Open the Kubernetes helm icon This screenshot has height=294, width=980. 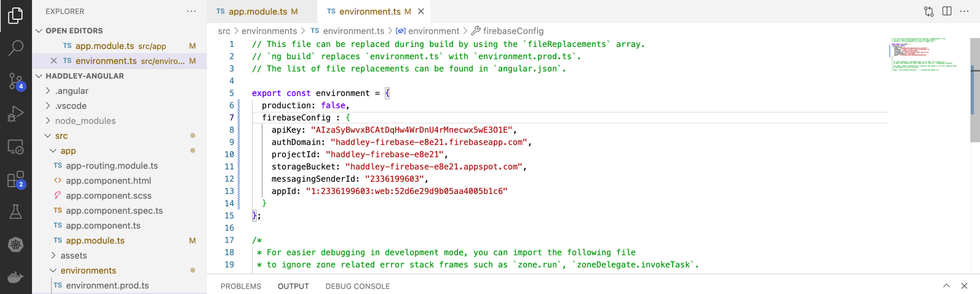pyautogui.click(x=15, y=245)
